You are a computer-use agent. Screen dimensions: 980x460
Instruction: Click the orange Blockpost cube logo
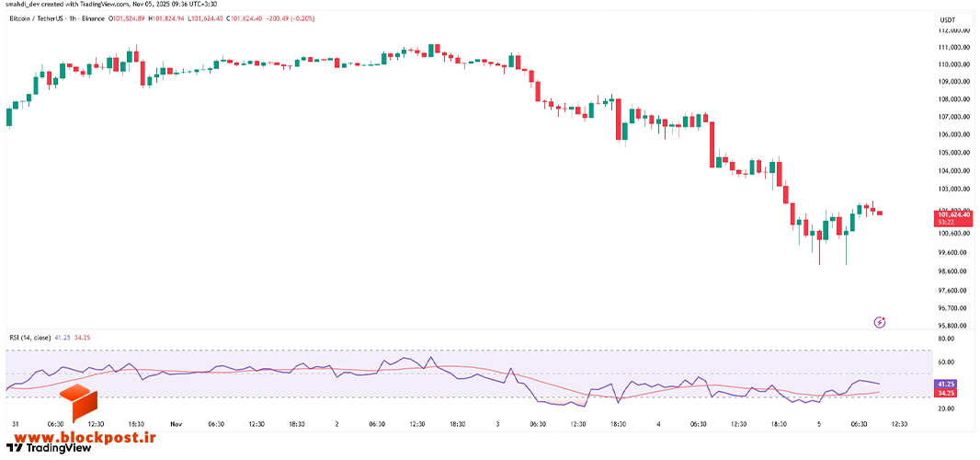[79, 403]
